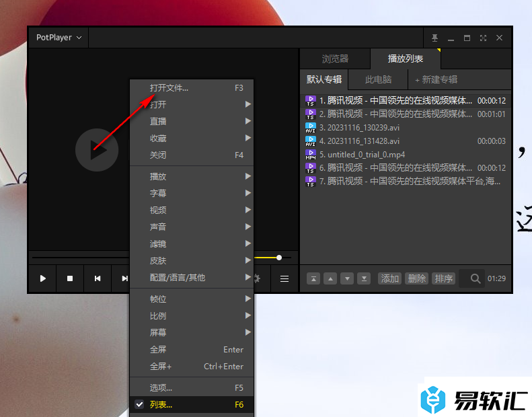Image resolution: width=532 pixels, height=417 pixels.
Task: Open the settings gear icon in the control bar
Action: [x=257, y=278]
